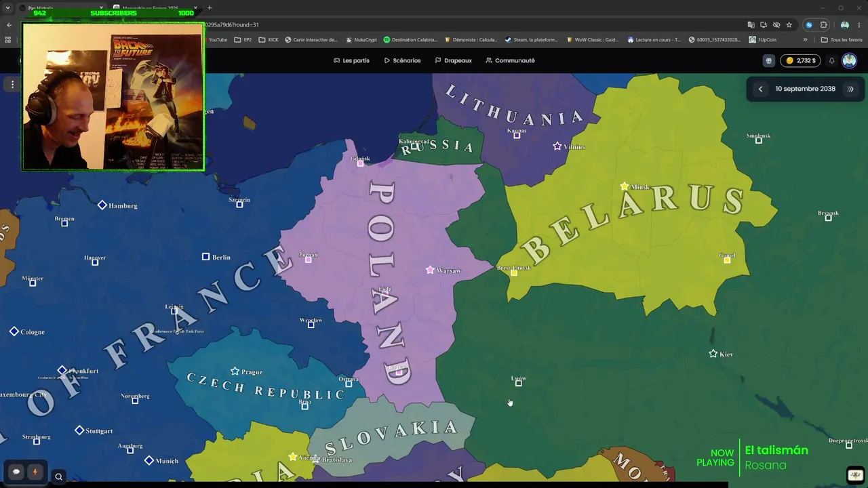
Task: Select the Stuttgart diamond marker
Action: point(79,430)
